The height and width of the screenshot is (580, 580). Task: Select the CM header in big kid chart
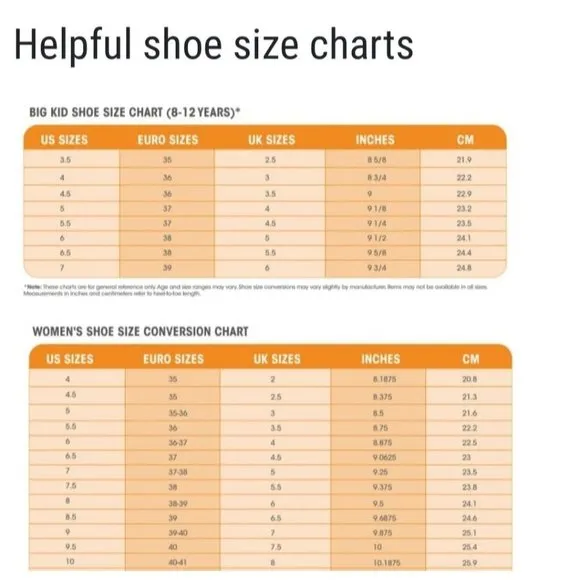(x=465, y=139)
